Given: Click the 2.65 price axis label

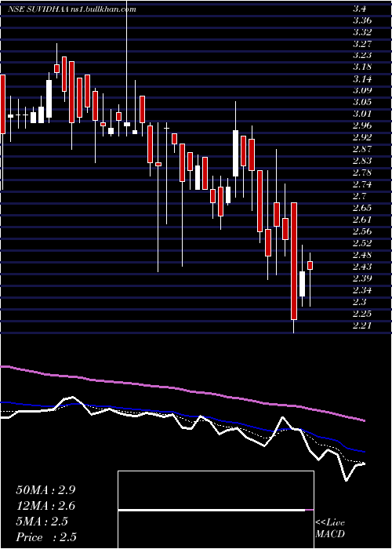Looking at the screenshot, I should click(362, 208).
